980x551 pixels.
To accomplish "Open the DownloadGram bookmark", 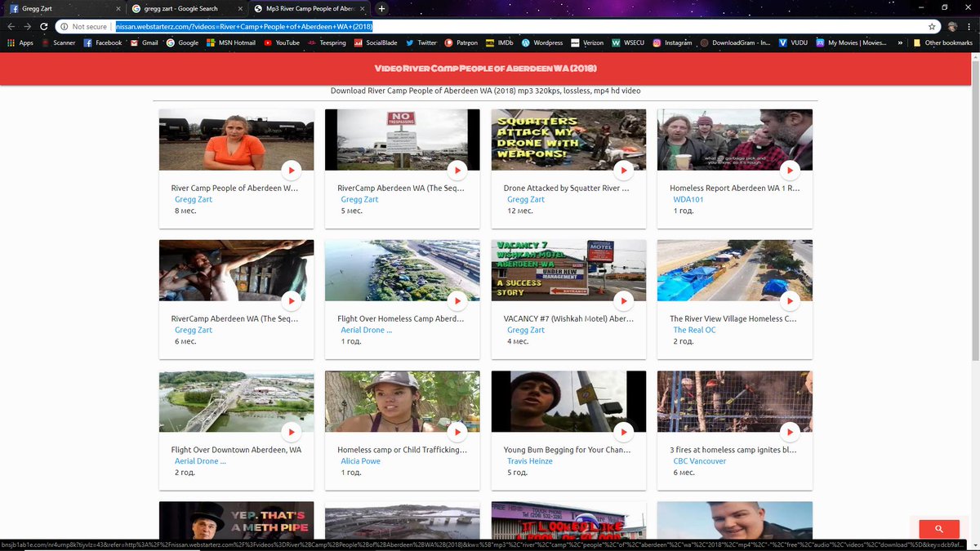I will pyautogui.click(x=736, y=42).
